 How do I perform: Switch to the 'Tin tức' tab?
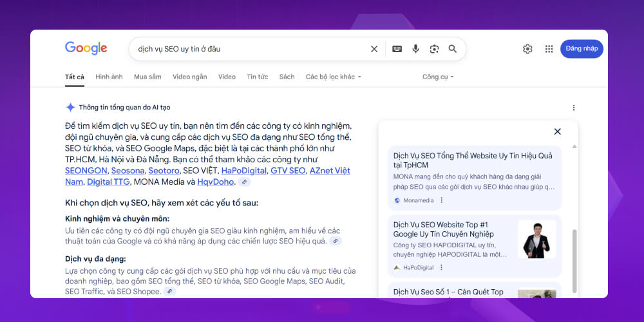pos(258,77)
